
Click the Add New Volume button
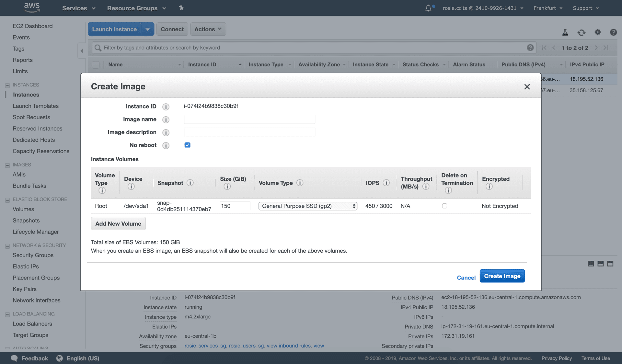point(118,223)
